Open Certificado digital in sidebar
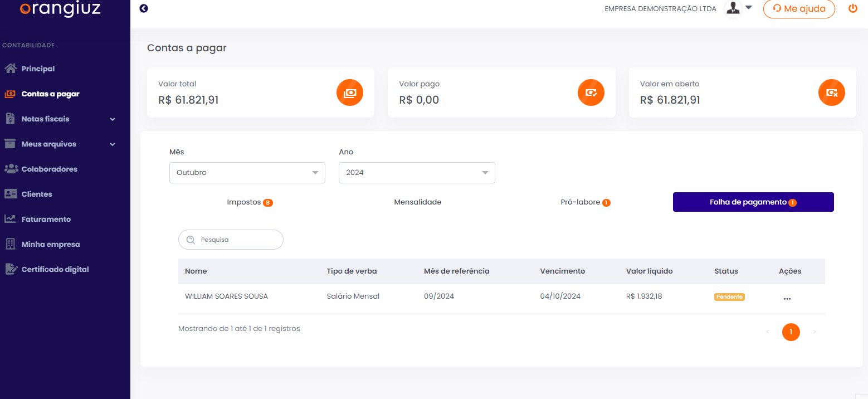Image resolution: width=868 pixels, height=399 pixels. pos(55,269)
